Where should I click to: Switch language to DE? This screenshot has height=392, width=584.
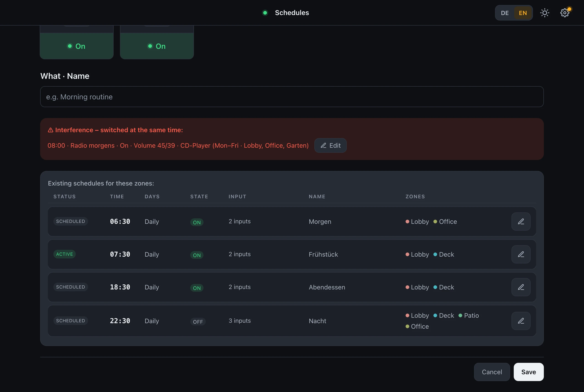click(505, 13)
